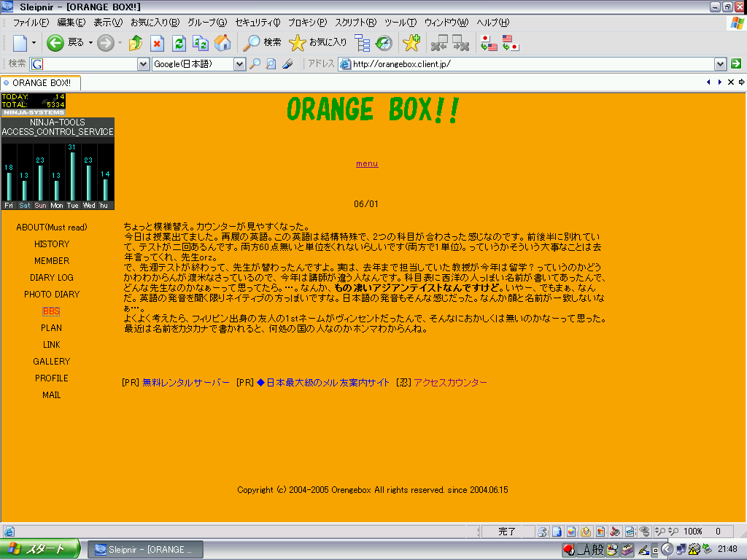Toggle the sound status icon in status bar
The width and height of the screenshot is (747, 560).
pyautogui.click(x=614, y=532)
